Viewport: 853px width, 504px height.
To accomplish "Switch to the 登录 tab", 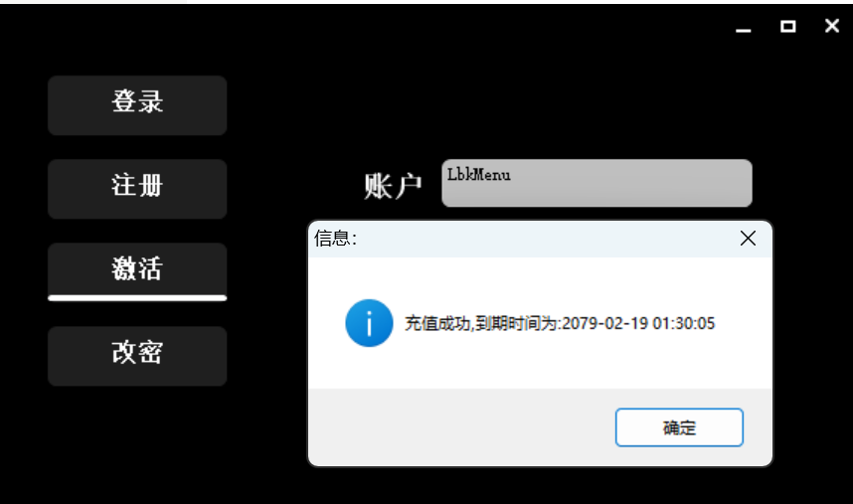I will (137, 105).
